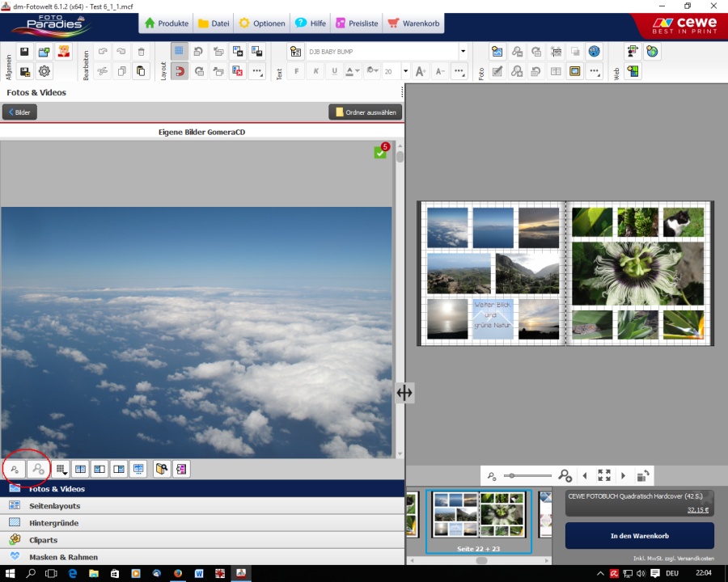Toggle the magnet snap tool
Image resolution: width=728 pixels, height=582 pixels.
point(179,71)
